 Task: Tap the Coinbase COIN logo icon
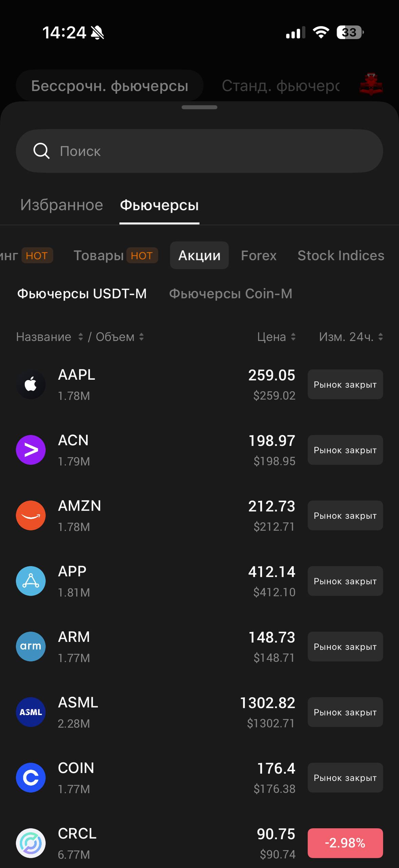31,778
